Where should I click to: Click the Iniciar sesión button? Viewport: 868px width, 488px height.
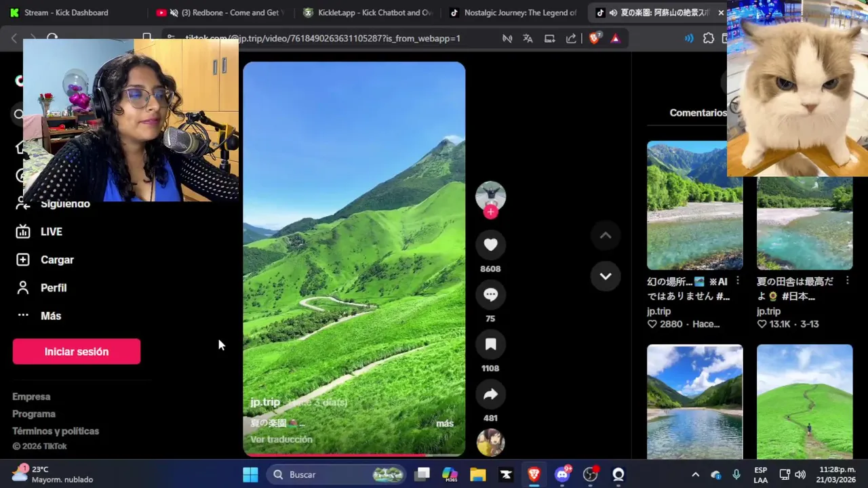pyautogui.click(x=77, y=352)
